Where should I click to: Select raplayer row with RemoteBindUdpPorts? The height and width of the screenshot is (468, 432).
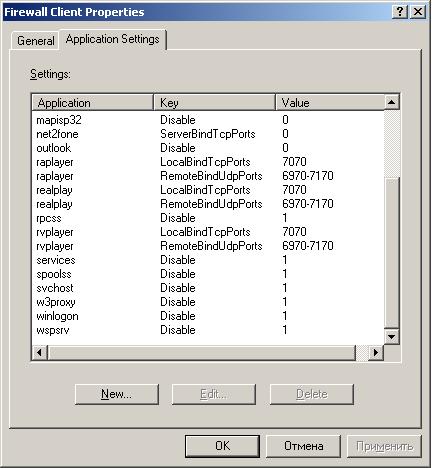coord(208,176)
